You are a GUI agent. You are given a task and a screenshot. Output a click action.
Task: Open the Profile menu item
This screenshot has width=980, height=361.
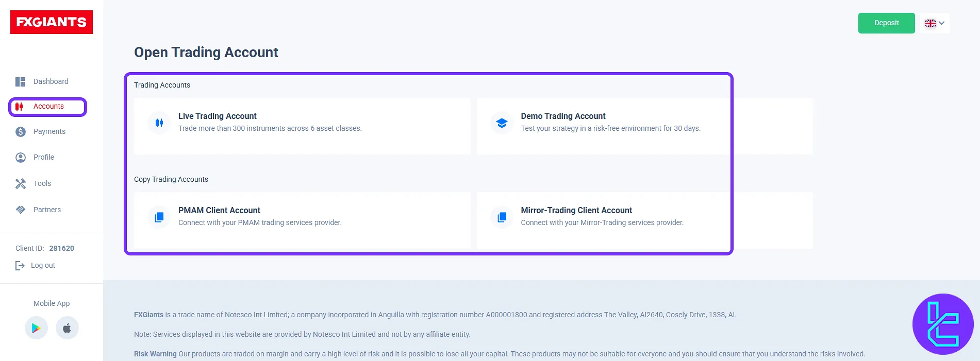click(44, 157)
